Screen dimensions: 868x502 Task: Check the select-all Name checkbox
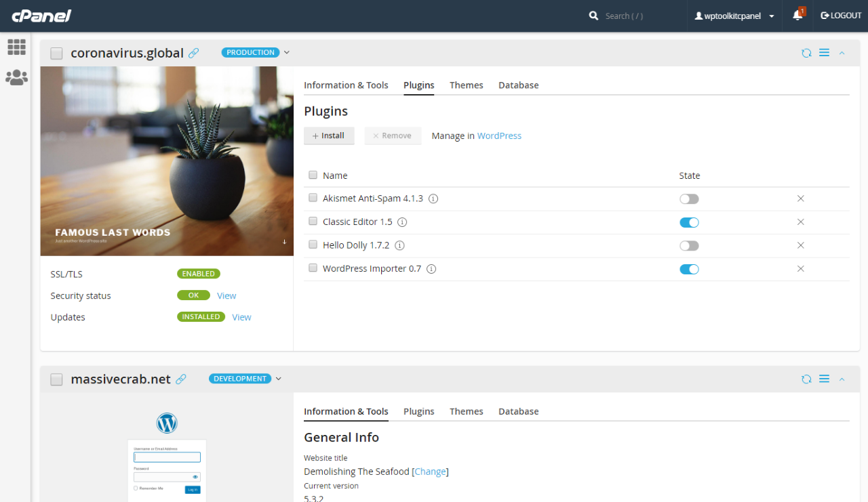pyautogui.click(x=313, y=175)
